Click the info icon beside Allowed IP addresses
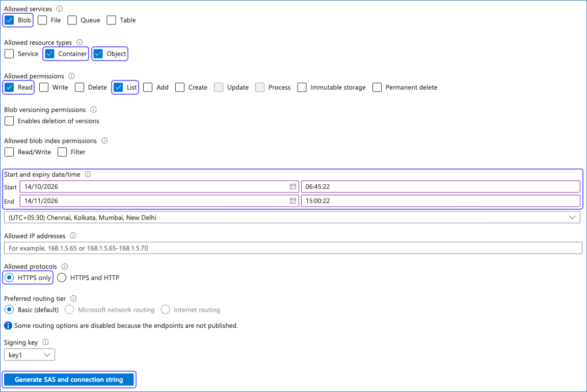 [73, 236]
